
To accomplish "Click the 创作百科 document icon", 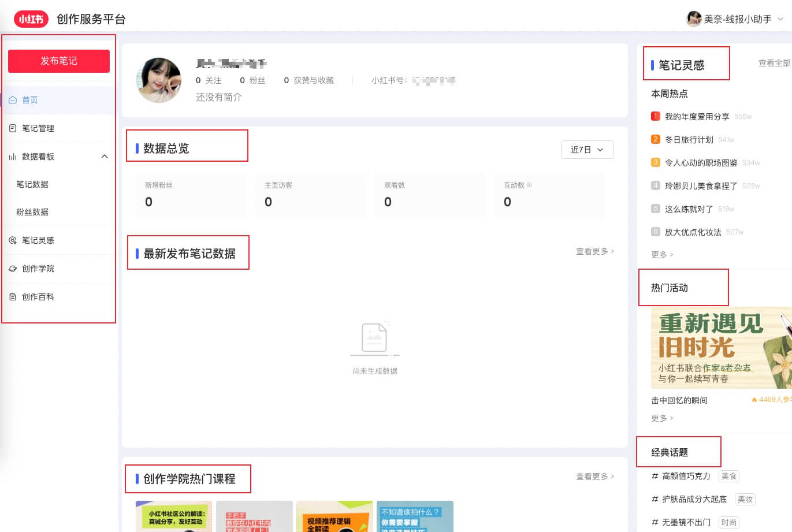I will [x=13, y=297].
